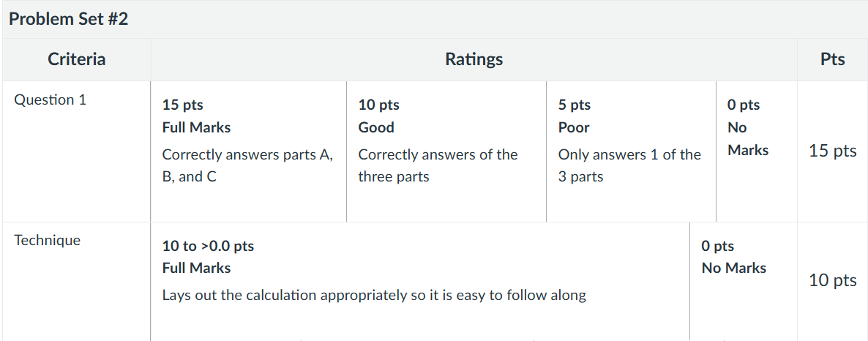Viewport: 868px width, 341px height.
Task: Click 'Correctly answers of the three parts' description
Action: tap(438, 165)
